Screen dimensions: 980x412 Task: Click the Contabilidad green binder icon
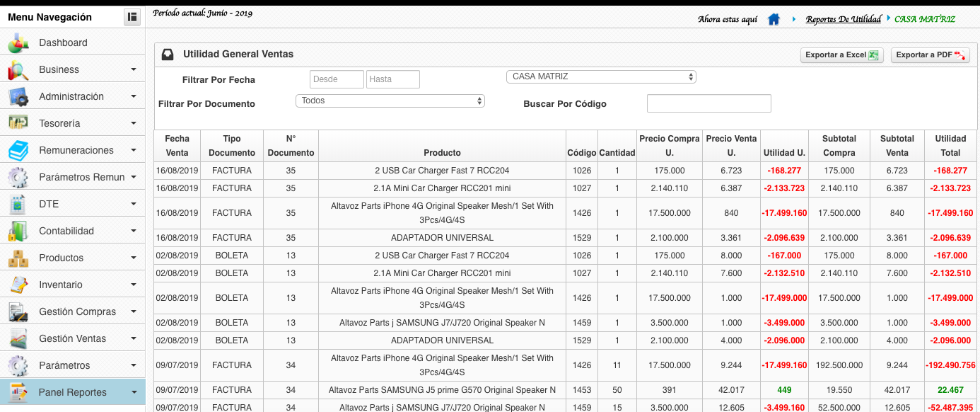click(18, 231)
